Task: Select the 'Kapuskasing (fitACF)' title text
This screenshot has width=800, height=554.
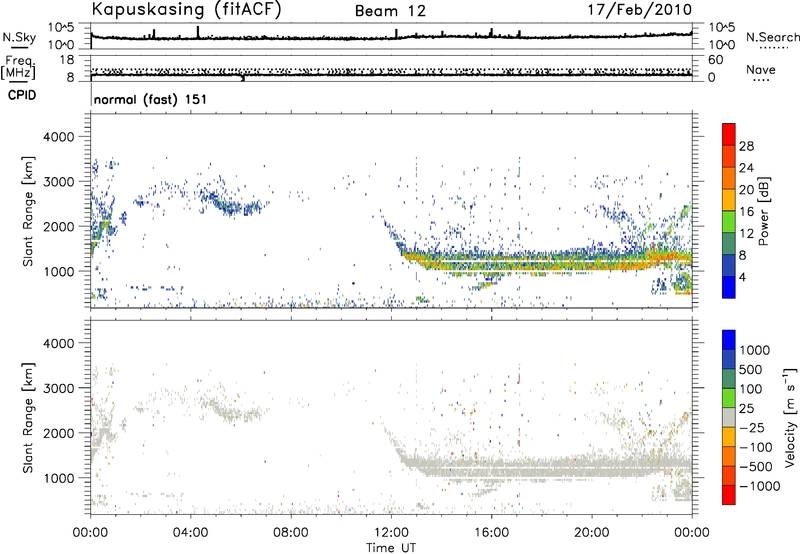Action: (x=186, y=10)
